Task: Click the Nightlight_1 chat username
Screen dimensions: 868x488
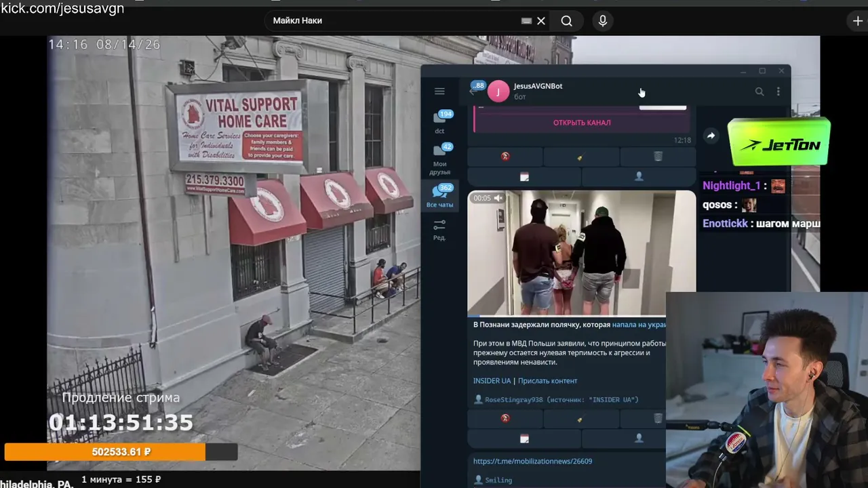Action: [731, 186]
